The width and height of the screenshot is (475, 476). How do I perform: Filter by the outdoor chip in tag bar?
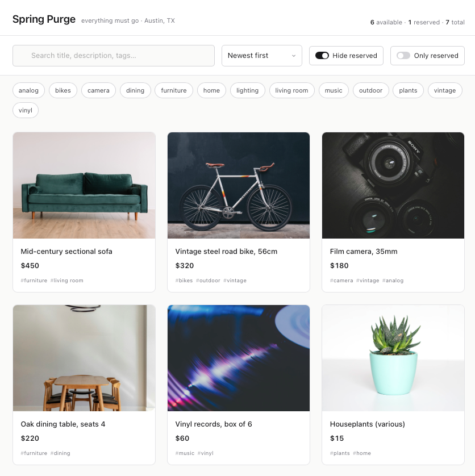point(370,90)
